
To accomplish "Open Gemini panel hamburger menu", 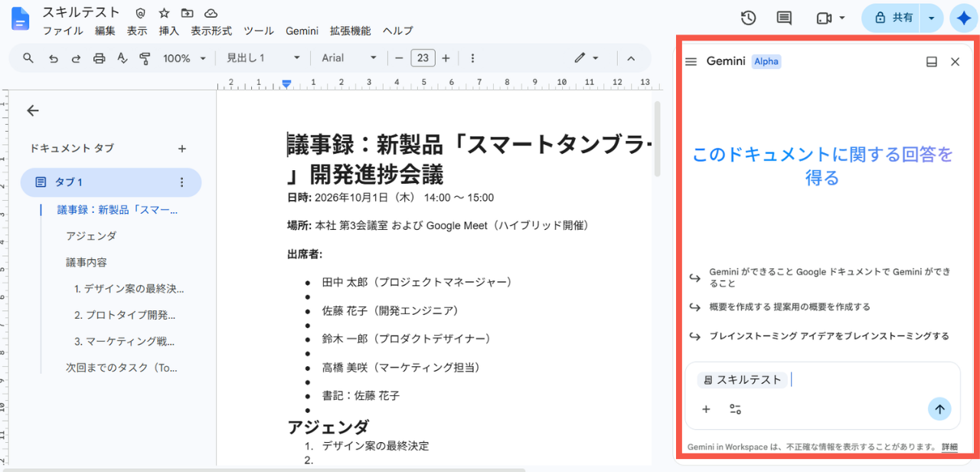I will point(691,61).
